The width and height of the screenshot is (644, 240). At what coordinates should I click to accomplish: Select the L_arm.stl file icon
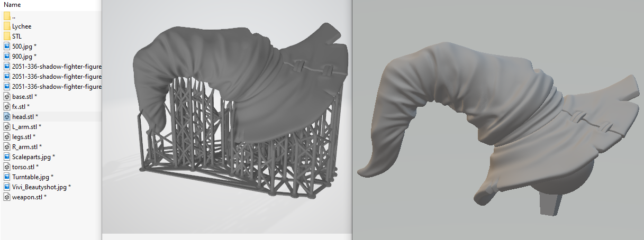click(x=7, y=127)
